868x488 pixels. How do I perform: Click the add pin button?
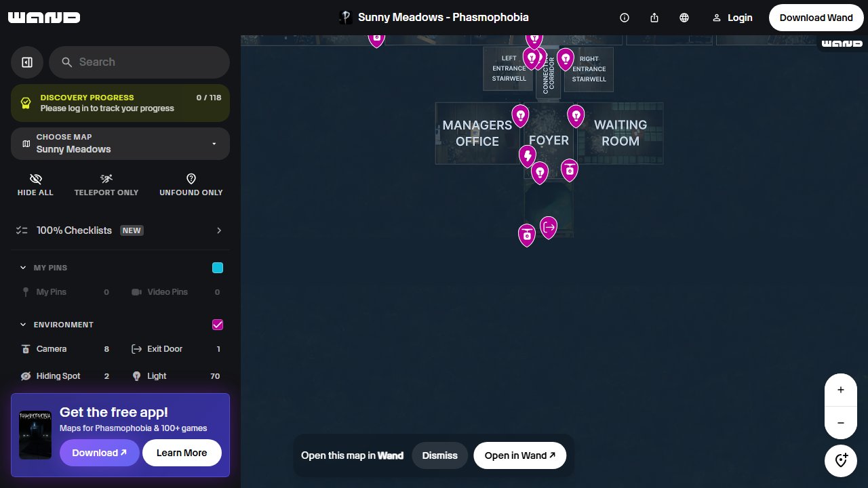coord(841,461)
